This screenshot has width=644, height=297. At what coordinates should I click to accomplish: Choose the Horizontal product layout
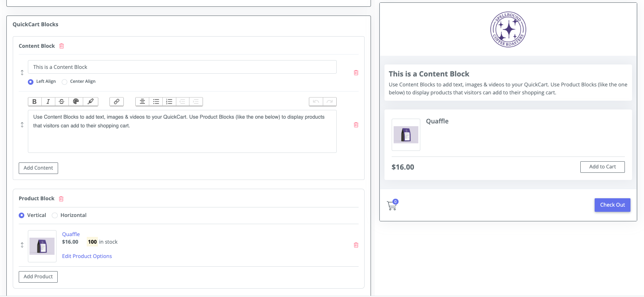coord(55,215)
